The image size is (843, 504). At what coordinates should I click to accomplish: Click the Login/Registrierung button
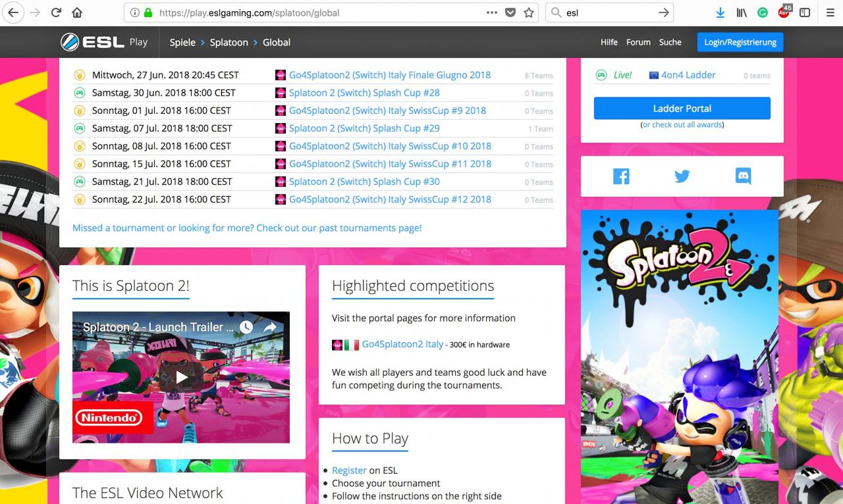[x=740, y=42]
